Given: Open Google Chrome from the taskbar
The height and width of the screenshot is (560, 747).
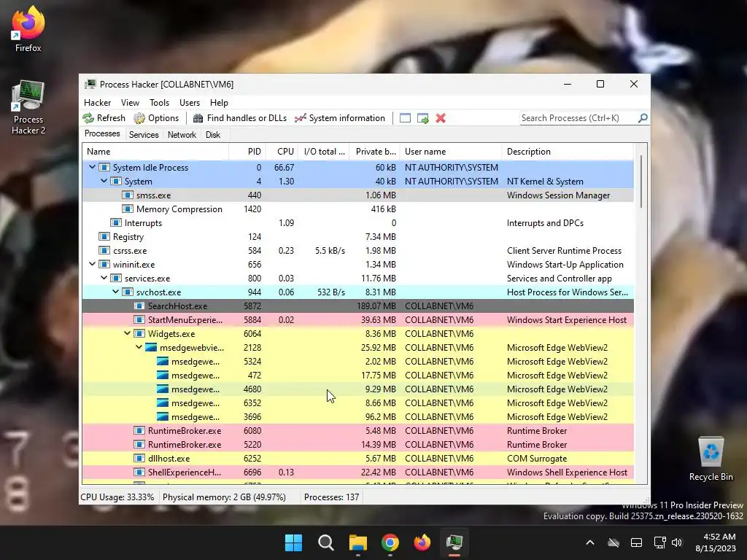Looking at the screenshot, I should pos(390,542).
